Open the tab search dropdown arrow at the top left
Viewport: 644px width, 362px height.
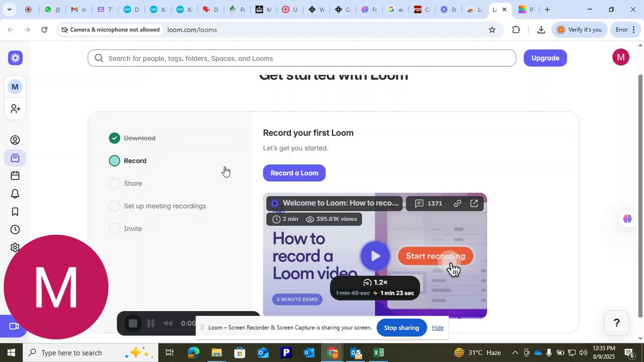click(x=9, y=10)
